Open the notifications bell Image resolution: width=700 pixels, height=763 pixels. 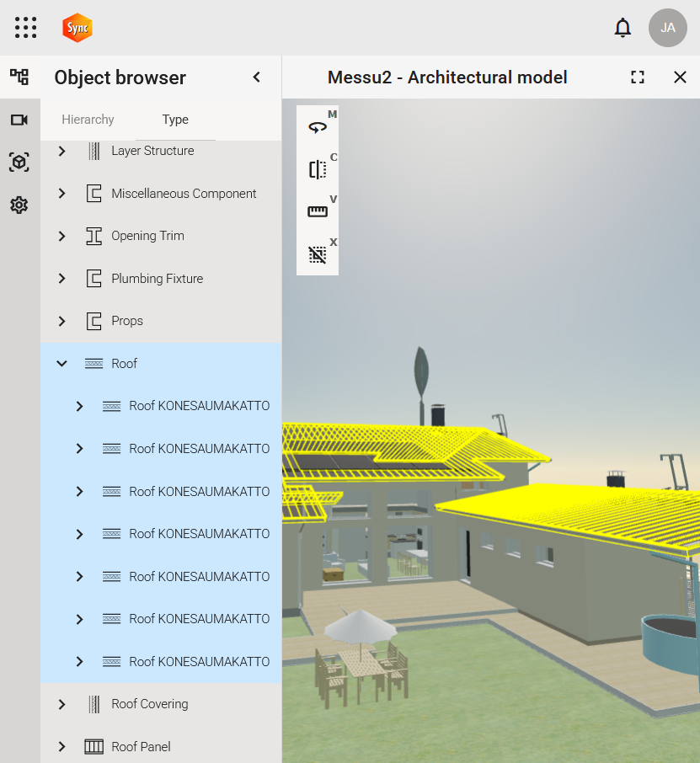click(623, 28)
